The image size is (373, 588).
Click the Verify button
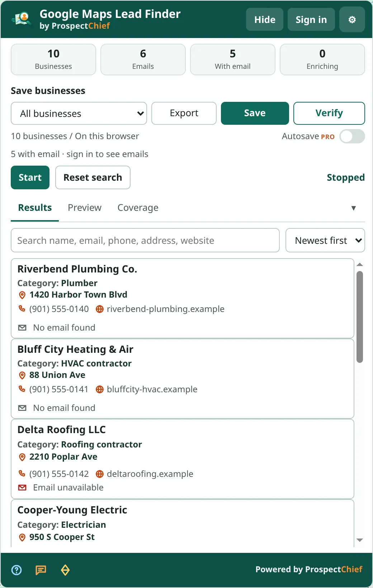point(329,113)
